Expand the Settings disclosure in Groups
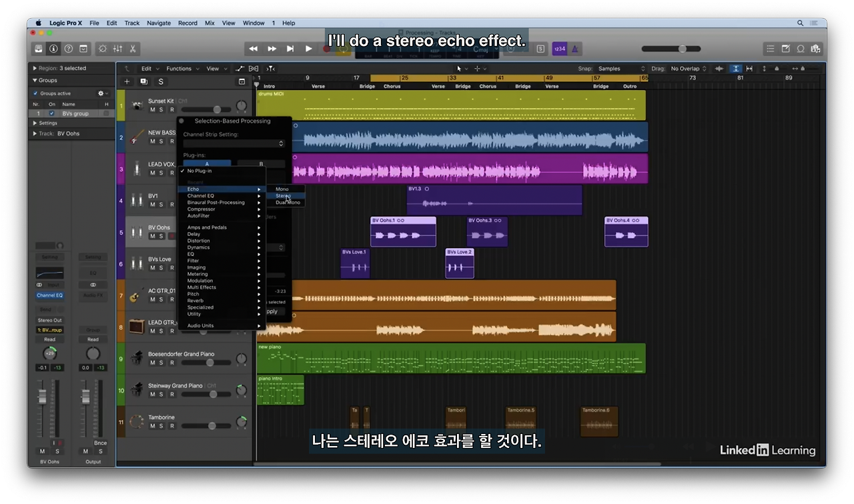The height and width of the screenshot is (504, 854). (x=35, y=123)
